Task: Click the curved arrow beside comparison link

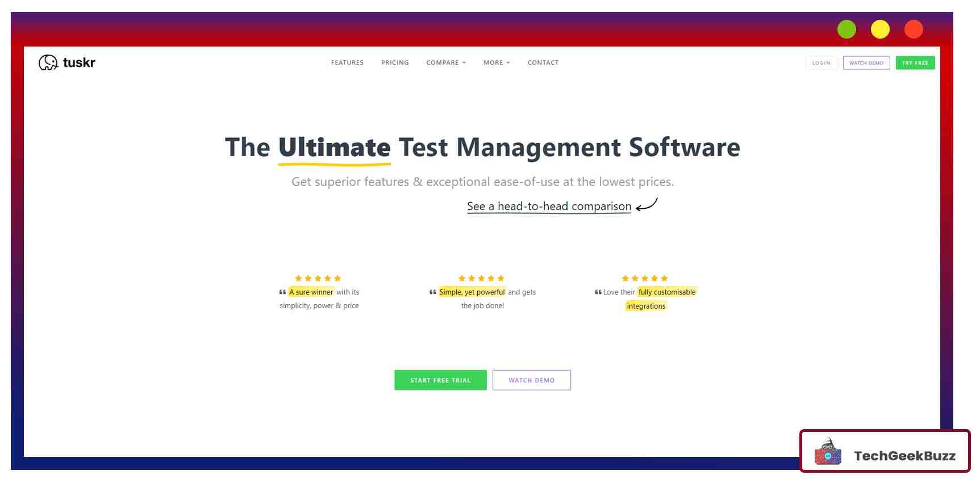Action: coord(647,205)
